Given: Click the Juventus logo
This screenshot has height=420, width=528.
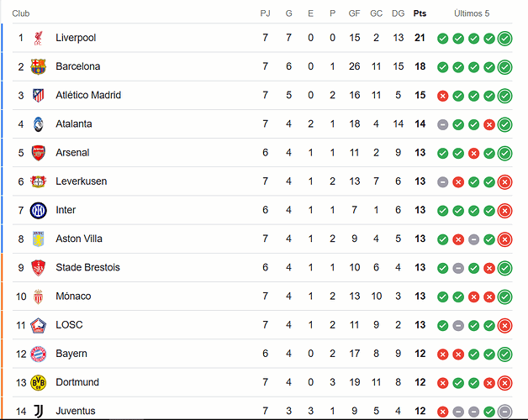Looking at the screenshot, I should (x=39, y=411).
